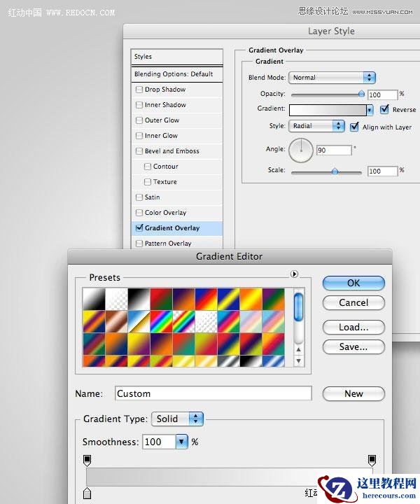Image resolution: width=420 pixels, height=504 pixels.
Task: Enable the Outer Glow checkbox
Action: (x=139, y=120)
